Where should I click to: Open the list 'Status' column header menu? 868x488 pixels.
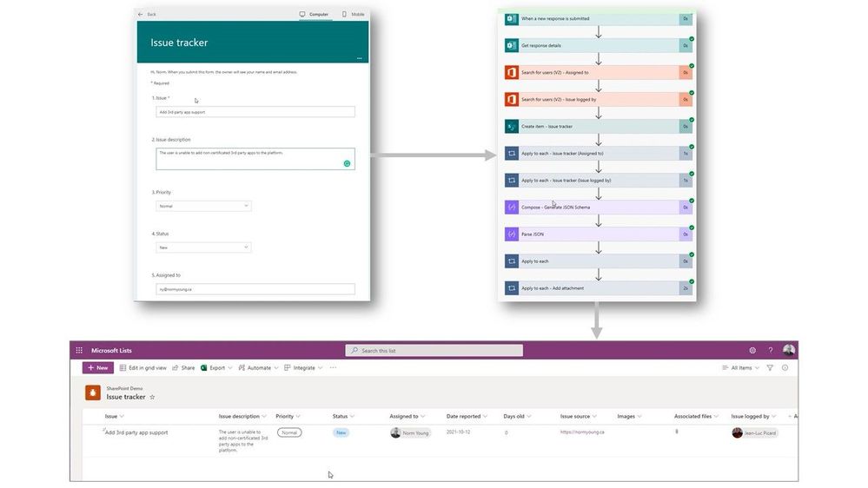[343, 416]
